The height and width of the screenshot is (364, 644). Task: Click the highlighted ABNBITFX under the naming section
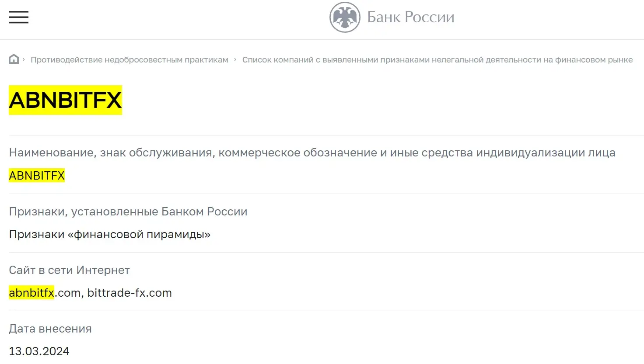pyautogui.click(x=37, y=175)
